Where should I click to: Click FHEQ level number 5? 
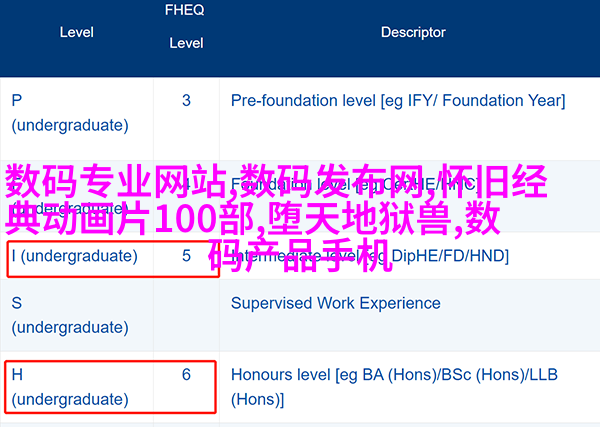[x=186, y=256]
